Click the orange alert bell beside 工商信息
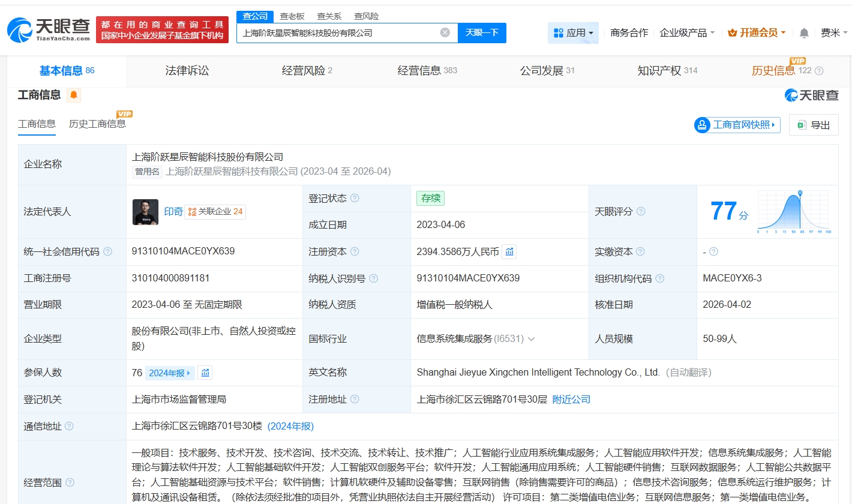Viewport: 852px width, 504px height. tap(74, 95)
